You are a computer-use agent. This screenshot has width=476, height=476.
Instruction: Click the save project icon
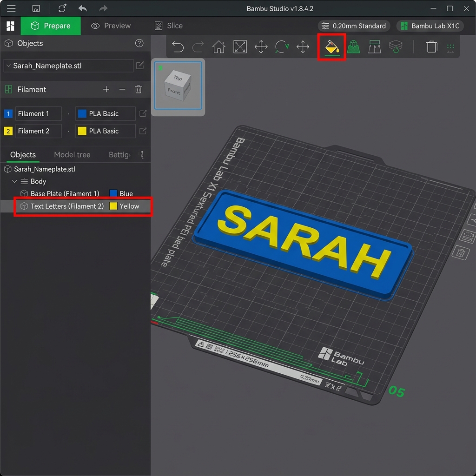(36, 8)
